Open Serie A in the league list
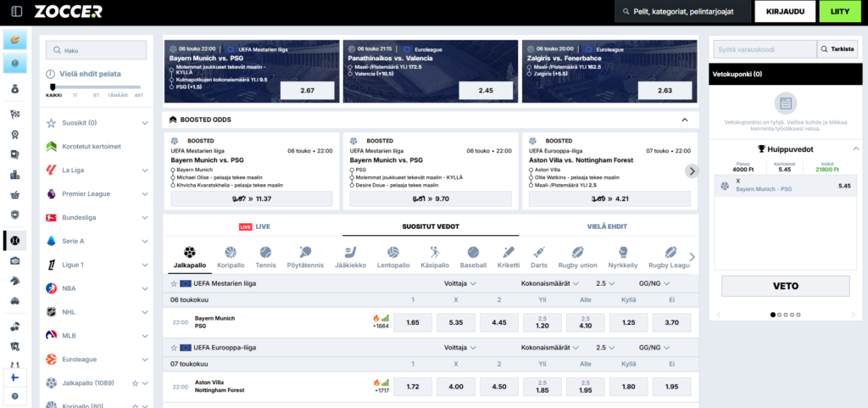This screenshot has width=868, height=408. (97, 242)
